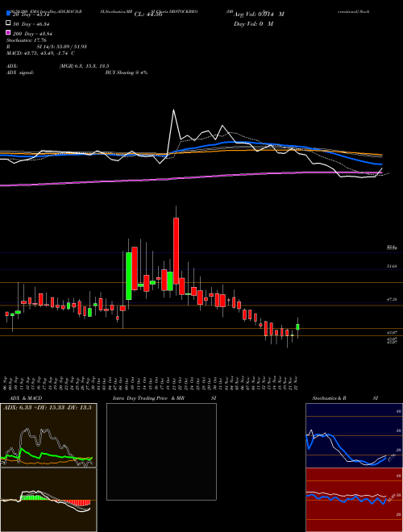The width and height of the screenshot is (403, 532).
Task: Click the magenta 200-day moving average line
Action: [190, 177]
